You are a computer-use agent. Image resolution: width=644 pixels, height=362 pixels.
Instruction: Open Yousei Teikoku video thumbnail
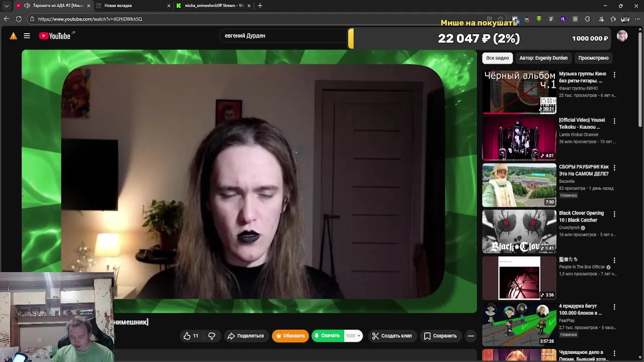point(519,139)
